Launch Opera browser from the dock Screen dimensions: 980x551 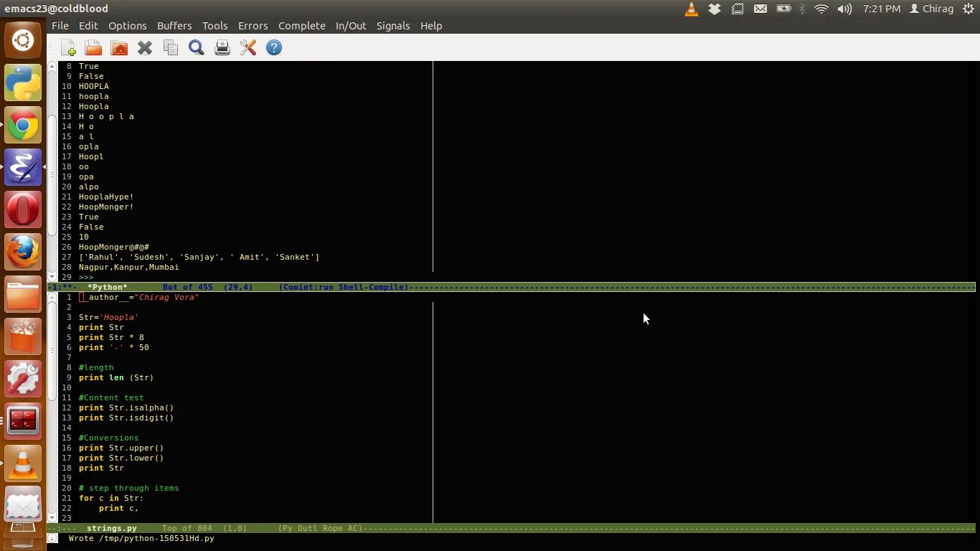point(23,210)
